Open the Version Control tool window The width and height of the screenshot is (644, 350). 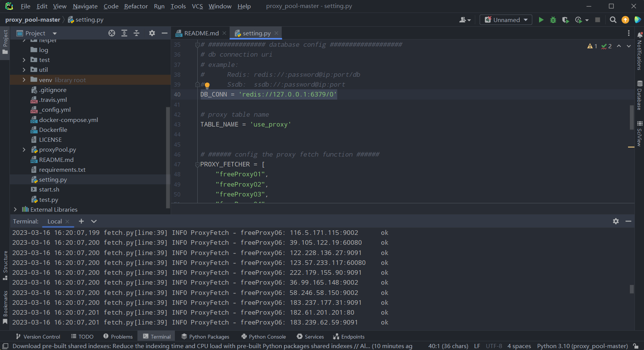click(x=38, y=337)
